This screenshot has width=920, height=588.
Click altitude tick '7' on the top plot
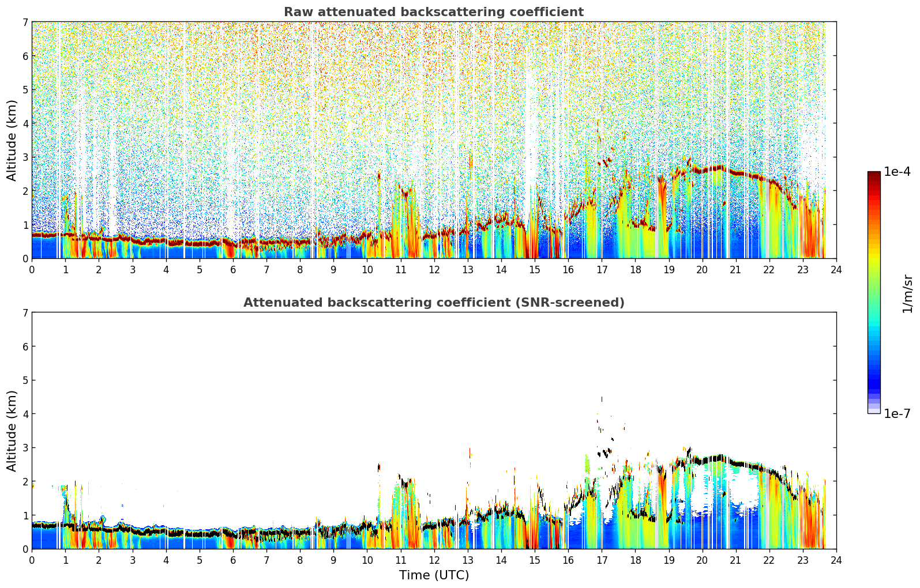click(25, 22)
